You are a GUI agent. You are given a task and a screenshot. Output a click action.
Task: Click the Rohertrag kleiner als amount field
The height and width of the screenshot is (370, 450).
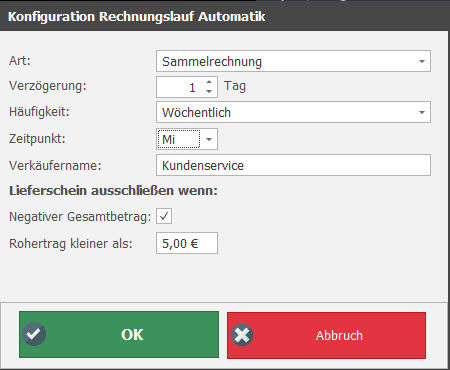tap(187, 243)
